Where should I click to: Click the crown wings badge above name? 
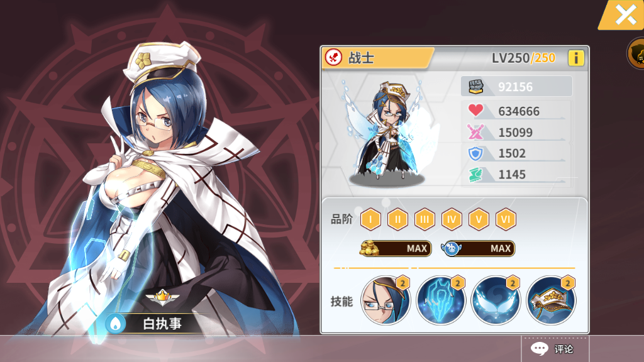point(162,297)
